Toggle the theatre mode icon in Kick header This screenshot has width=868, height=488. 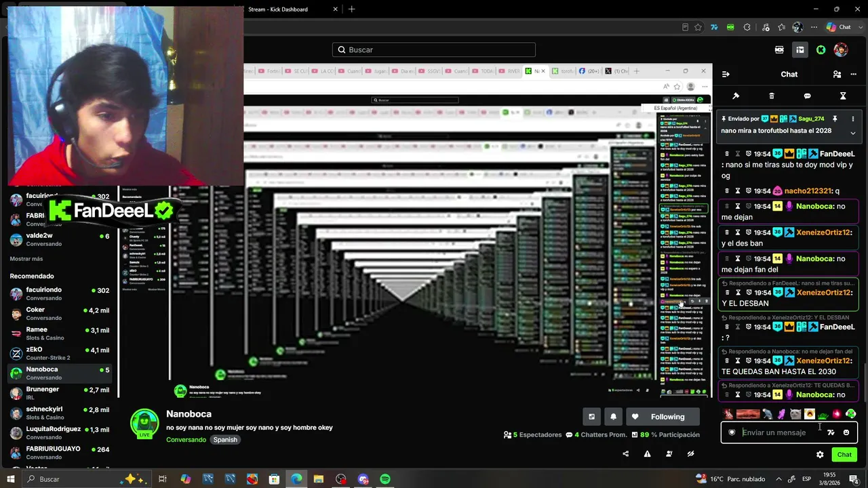pos(779,49)
